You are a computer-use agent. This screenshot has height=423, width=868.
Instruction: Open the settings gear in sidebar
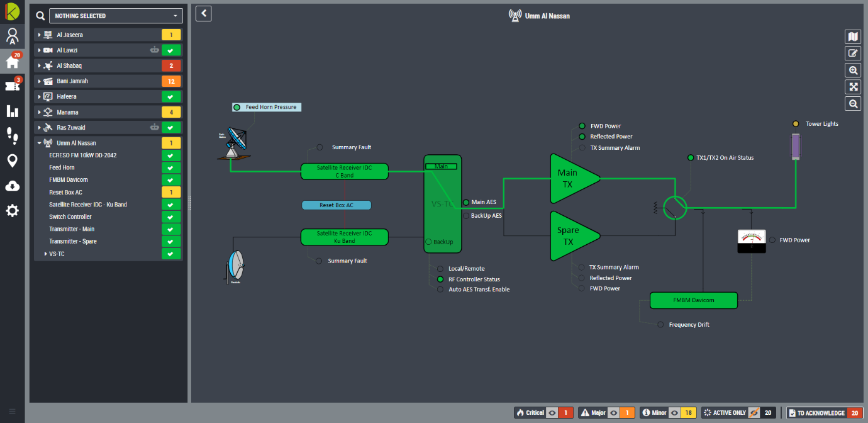[x=12, y=211]
